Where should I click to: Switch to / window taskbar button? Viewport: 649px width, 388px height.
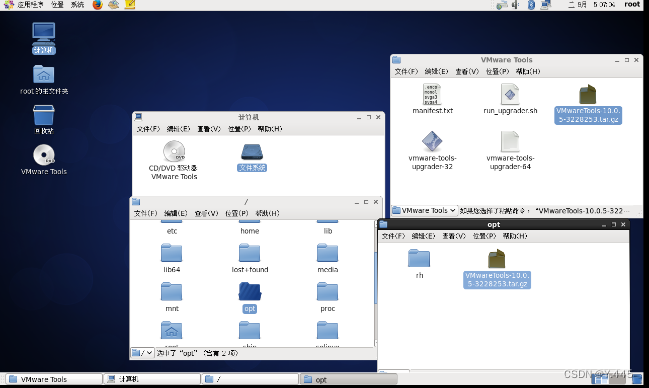(250, 379)
